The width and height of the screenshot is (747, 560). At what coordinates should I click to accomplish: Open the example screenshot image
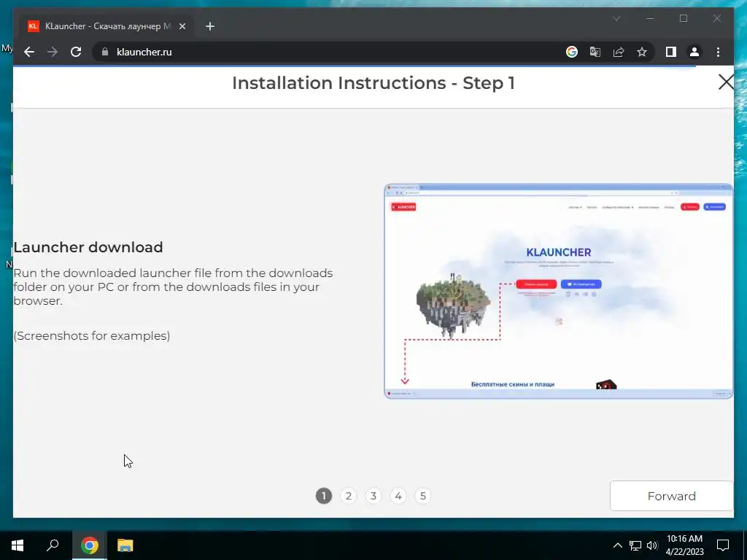[558, 291]
